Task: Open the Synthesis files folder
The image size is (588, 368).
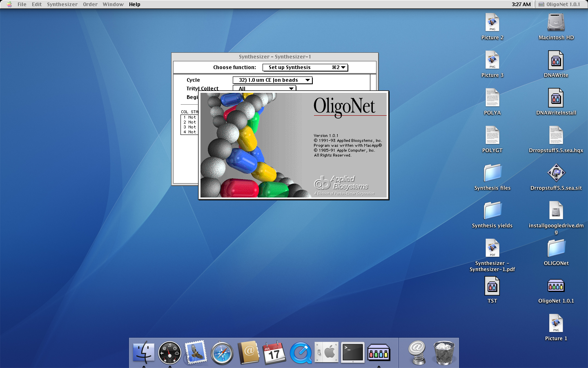Action: [x=492, y=173]
